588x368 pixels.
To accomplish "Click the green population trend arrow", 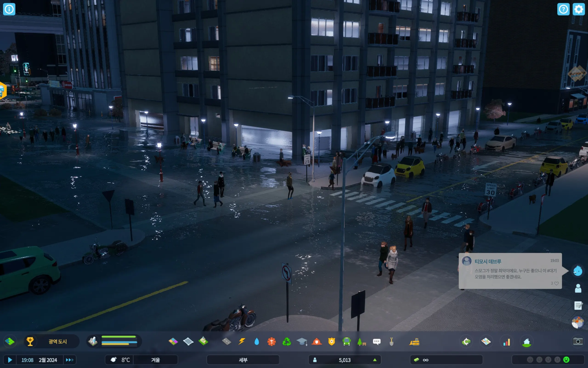I will coord(375,360).
